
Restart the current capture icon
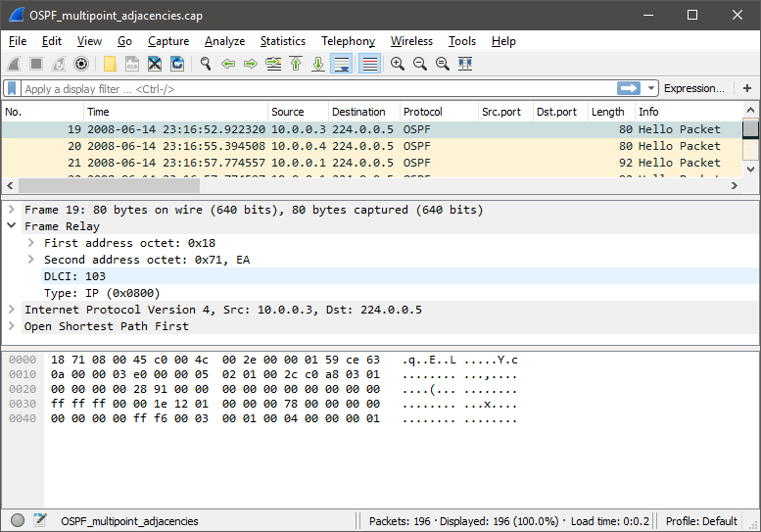(59, 64)
